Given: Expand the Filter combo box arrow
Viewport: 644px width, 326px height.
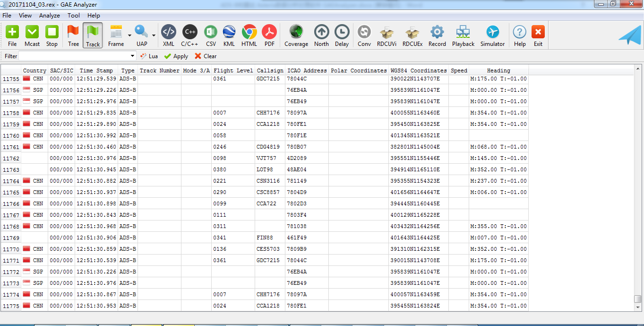Looking at the screenshot, I should (132, 56).
